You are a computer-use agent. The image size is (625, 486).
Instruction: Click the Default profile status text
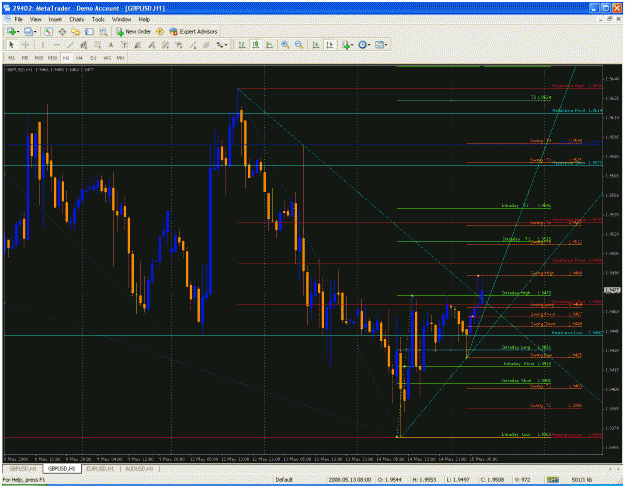284,480
